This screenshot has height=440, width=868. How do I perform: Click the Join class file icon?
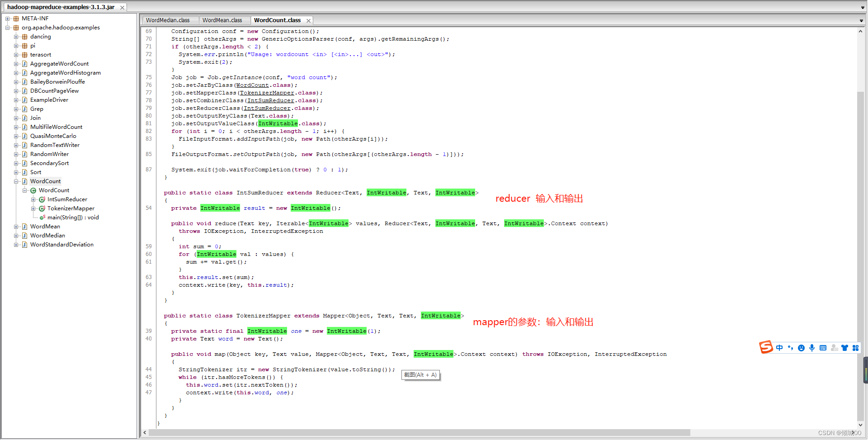[x=25, y=118]
